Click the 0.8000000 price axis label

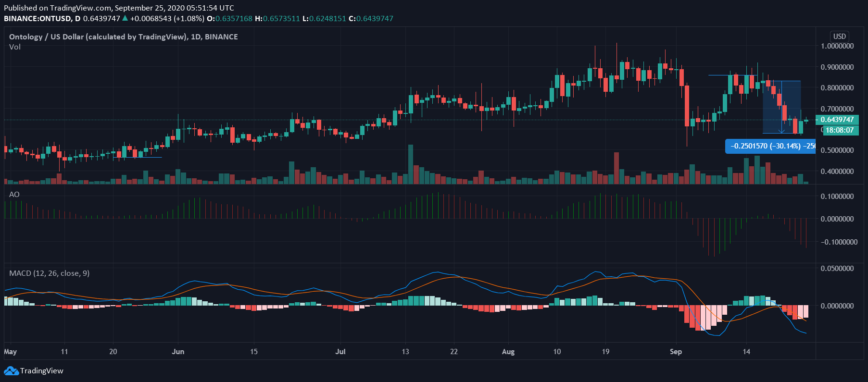pyautogui.click(x=837, y=88)
